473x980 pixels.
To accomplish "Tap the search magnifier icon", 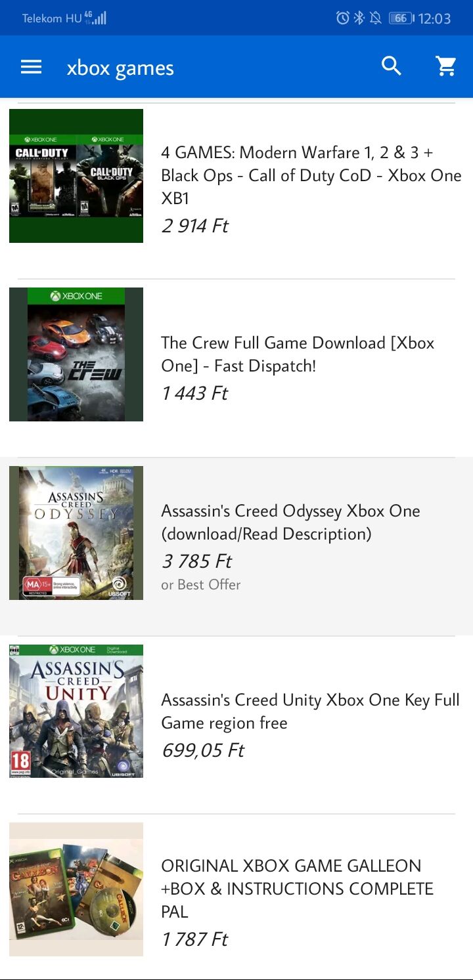I will click(x=392, y=66).
